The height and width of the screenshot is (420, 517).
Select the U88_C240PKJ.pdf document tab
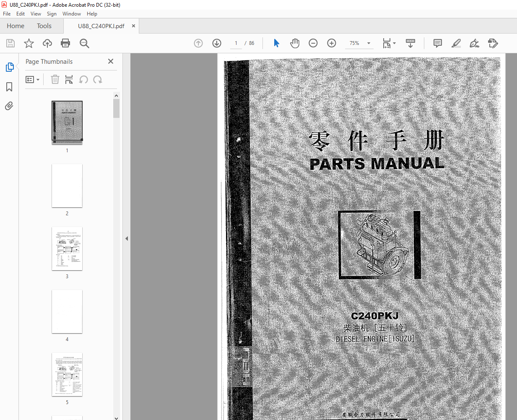pyautogui.click(x=101, y=26)
